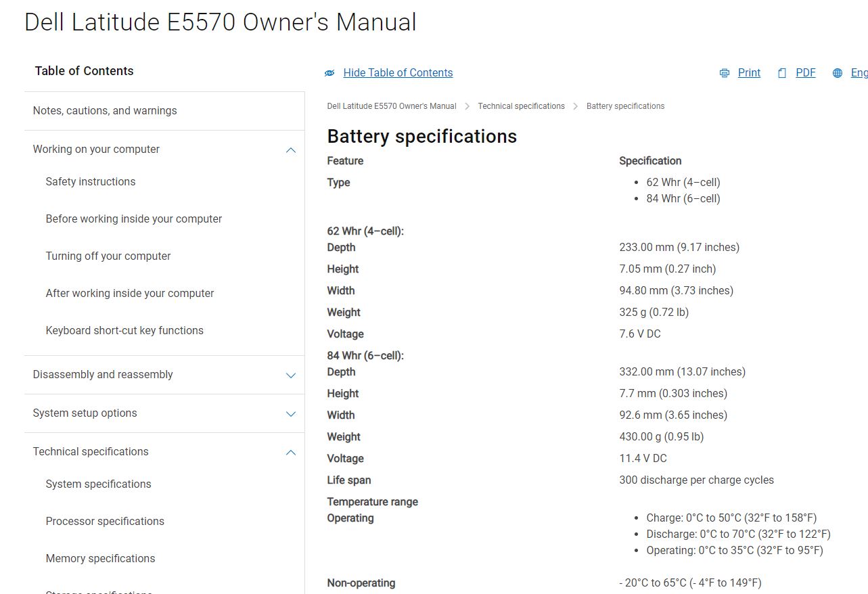Click the Feature column header
This screenshot has height=594, width=868.
click(345, 161)
